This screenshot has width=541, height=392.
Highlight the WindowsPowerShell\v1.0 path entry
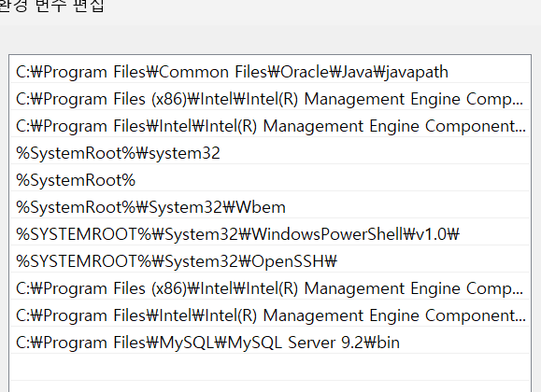tap(270, 234)
